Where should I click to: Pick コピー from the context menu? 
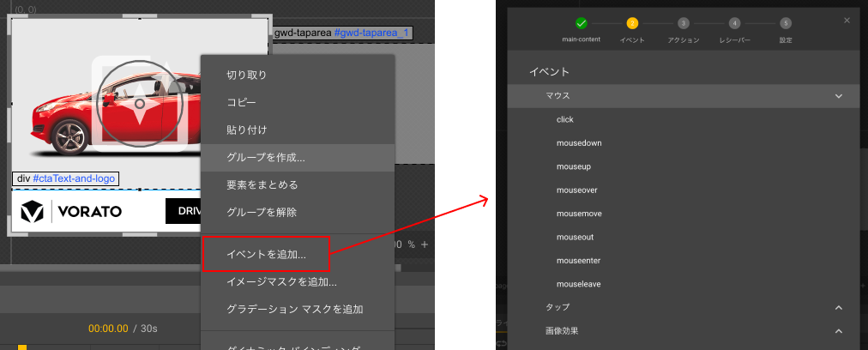click(241, 102)
